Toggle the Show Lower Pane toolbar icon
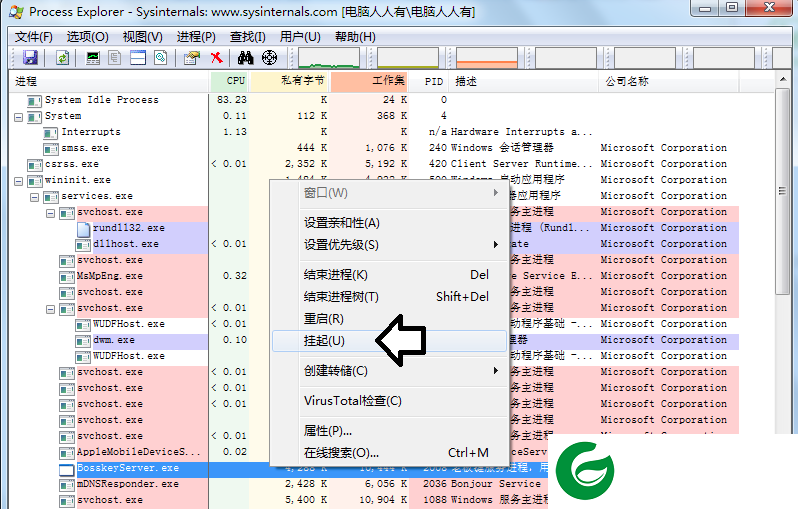 tap(138, 58)
